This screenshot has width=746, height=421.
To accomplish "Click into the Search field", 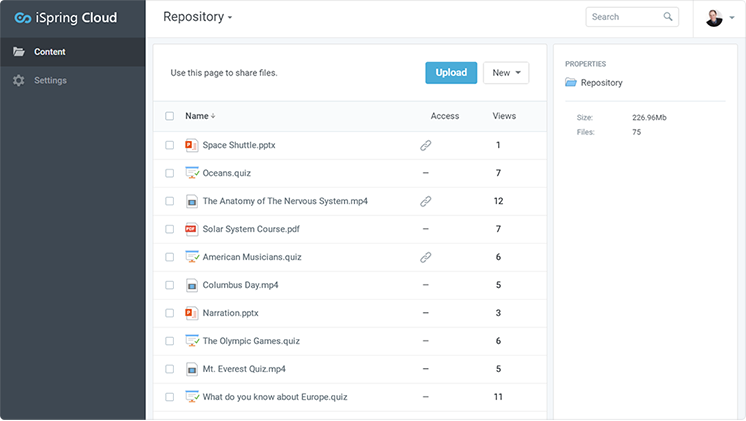I will coord(624,17).
